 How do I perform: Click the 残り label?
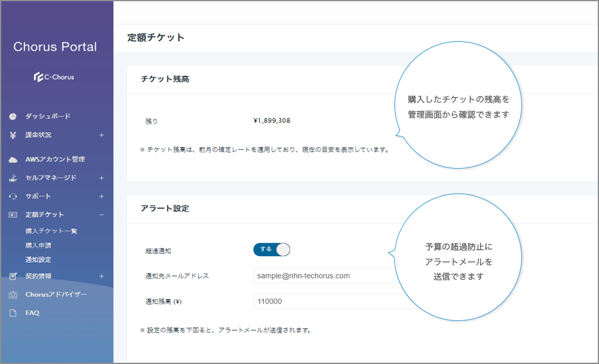(151, 121)
